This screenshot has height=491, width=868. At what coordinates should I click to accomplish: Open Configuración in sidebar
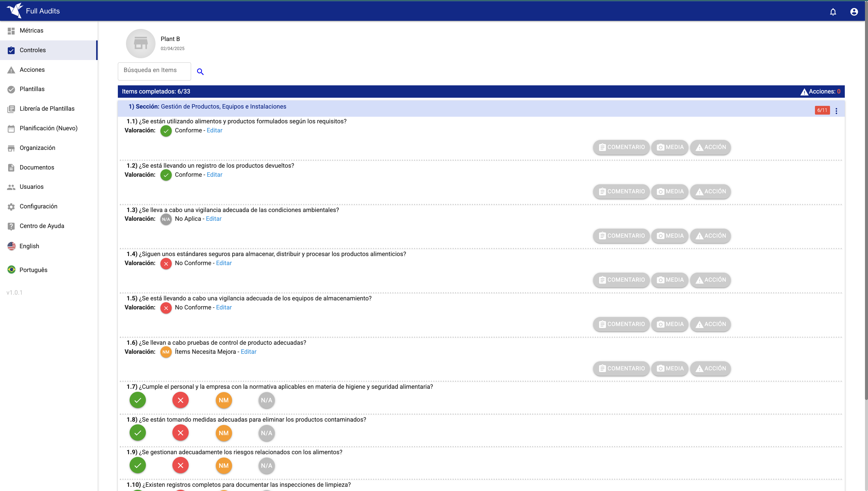click(49, 206)
